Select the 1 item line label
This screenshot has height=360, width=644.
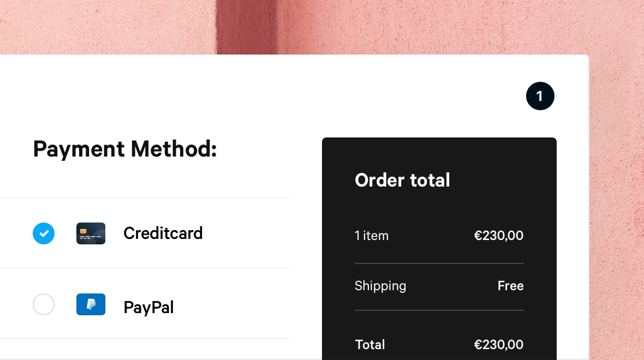372,236
